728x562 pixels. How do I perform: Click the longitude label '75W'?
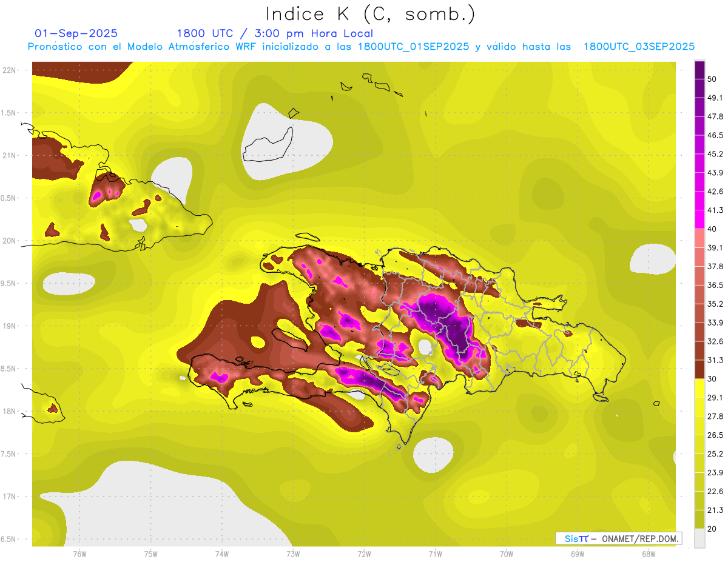point(150,554)
